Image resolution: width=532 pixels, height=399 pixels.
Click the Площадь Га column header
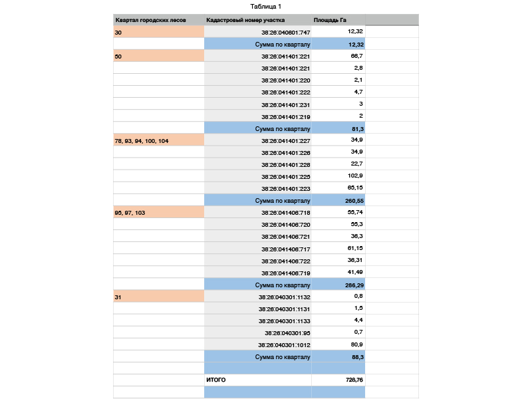tap(330, 20)
